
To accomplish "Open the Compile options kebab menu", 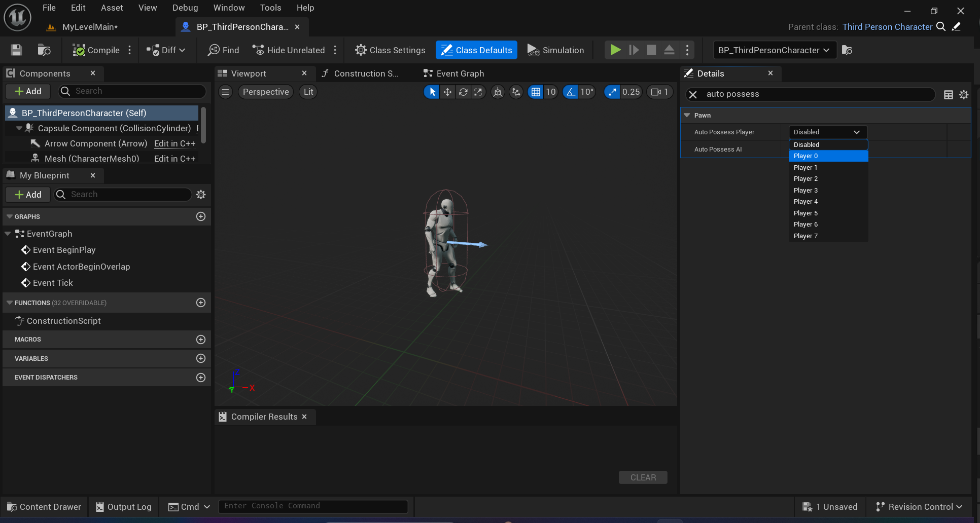I will (130, 50).
